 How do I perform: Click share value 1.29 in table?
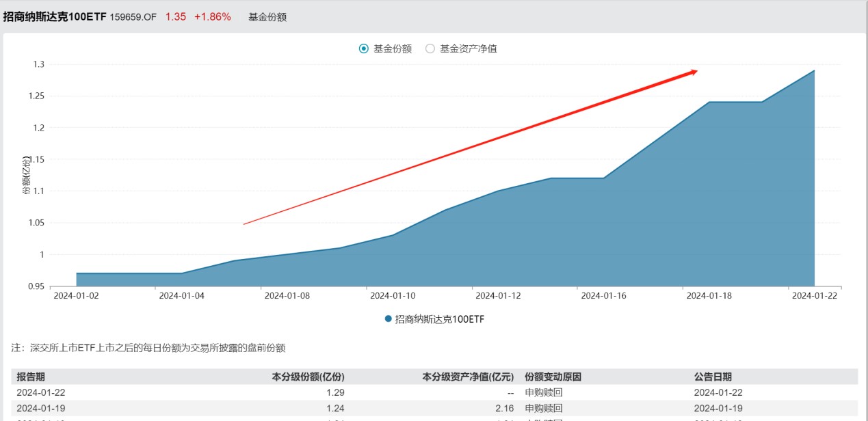[335, 392]
